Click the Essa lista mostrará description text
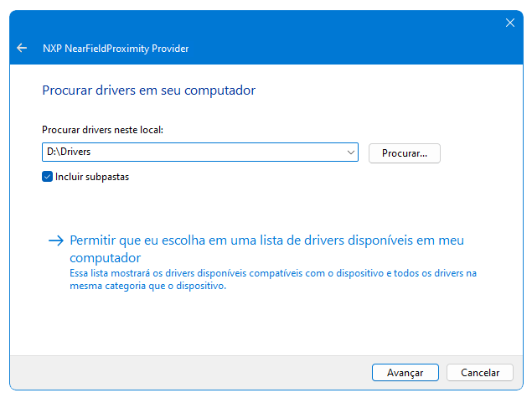Viewport: 532px width, 398px height. pyautogui.click(x=273, y=279)
